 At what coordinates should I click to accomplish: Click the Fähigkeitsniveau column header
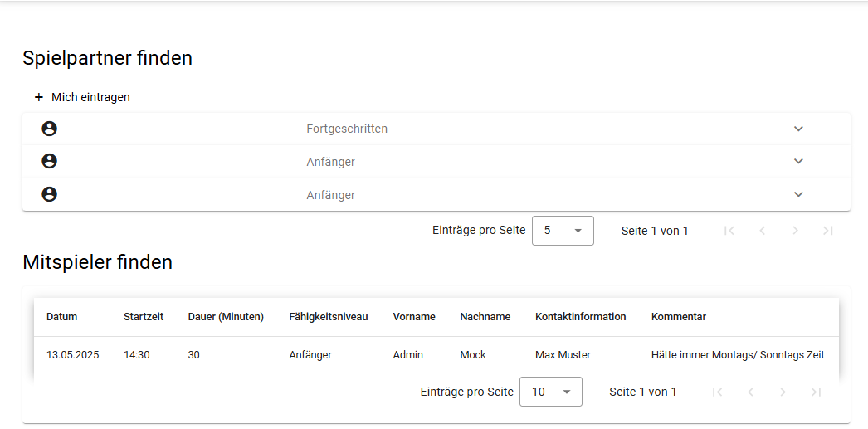[329, 317]
